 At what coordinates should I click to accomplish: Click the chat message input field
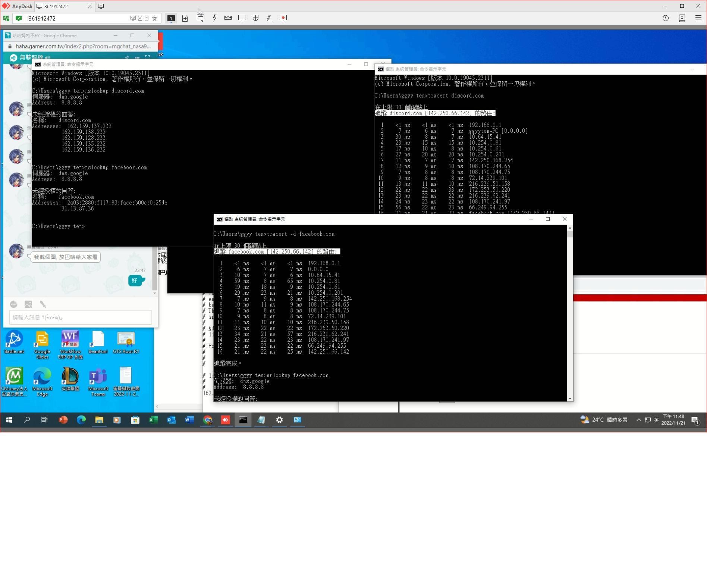pos(81,317)
